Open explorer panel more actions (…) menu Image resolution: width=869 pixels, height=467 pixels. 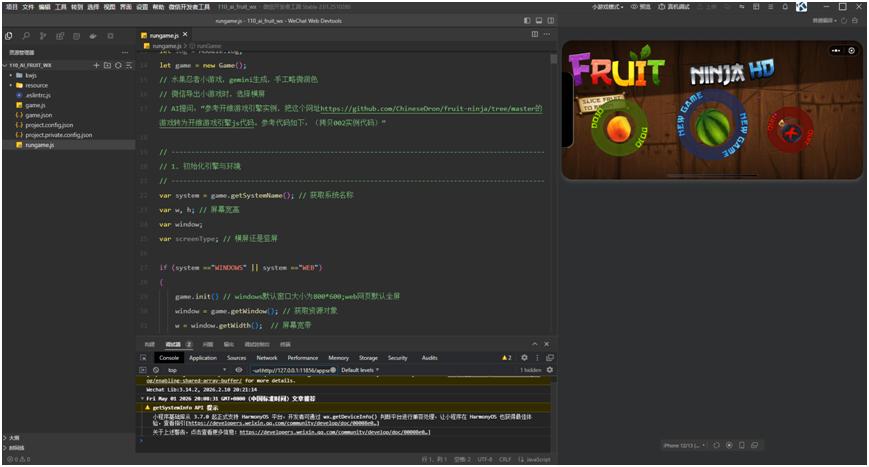click(125, 53)
